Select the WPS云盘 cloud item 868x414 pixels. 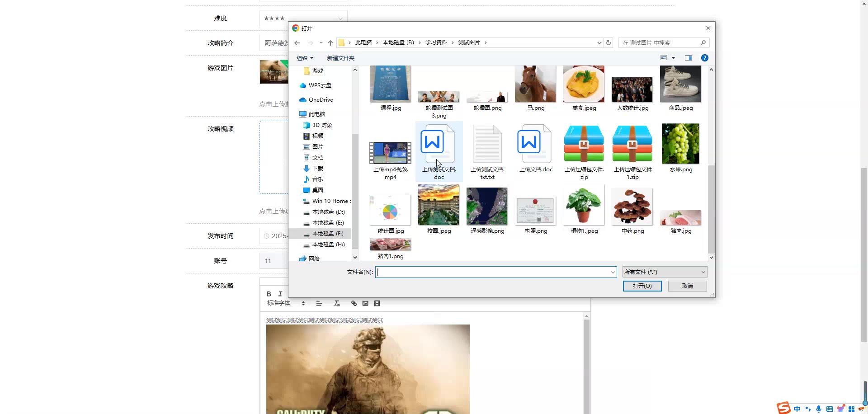(x=315, y=85)
